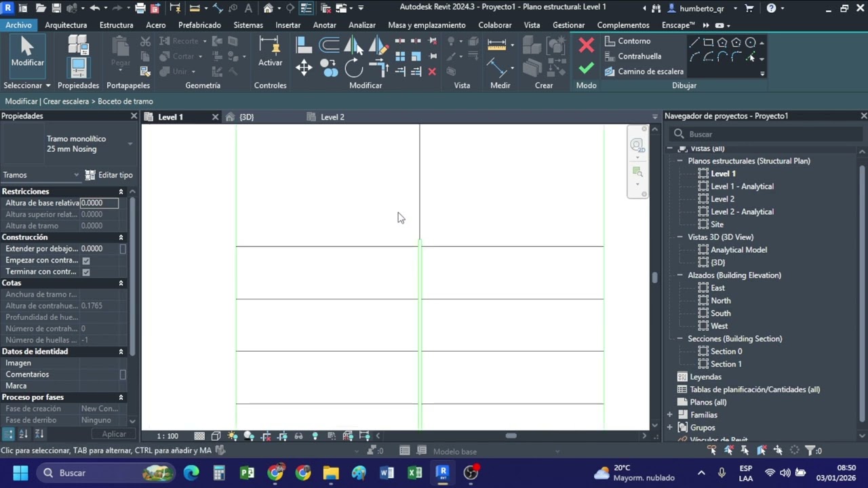The width and height of the screenshot is (868, 488).
Task: Close the Level 1 view tab
Action: (215, 117)
